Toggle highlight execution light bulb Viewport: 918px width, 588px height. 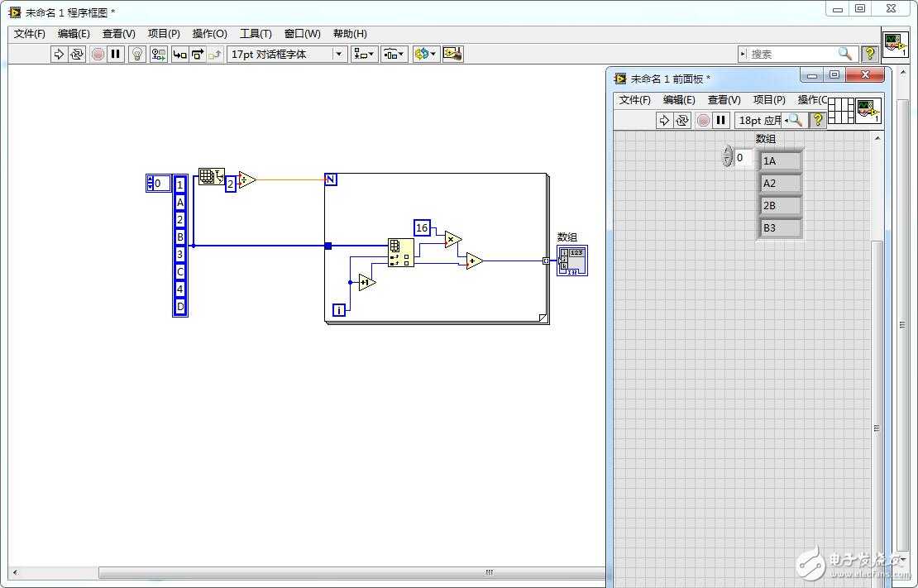137,54
